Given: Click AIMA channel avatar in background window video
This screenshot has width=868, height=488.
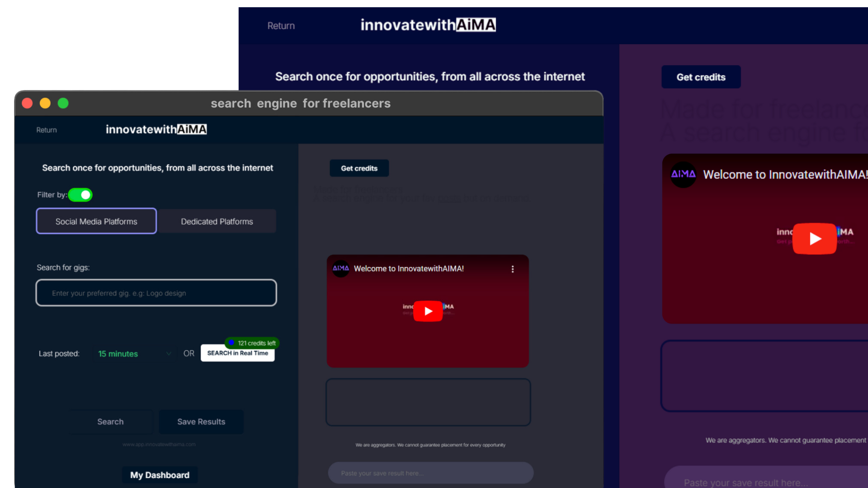Looking at the screenshot, I should [x=683, y=174].
